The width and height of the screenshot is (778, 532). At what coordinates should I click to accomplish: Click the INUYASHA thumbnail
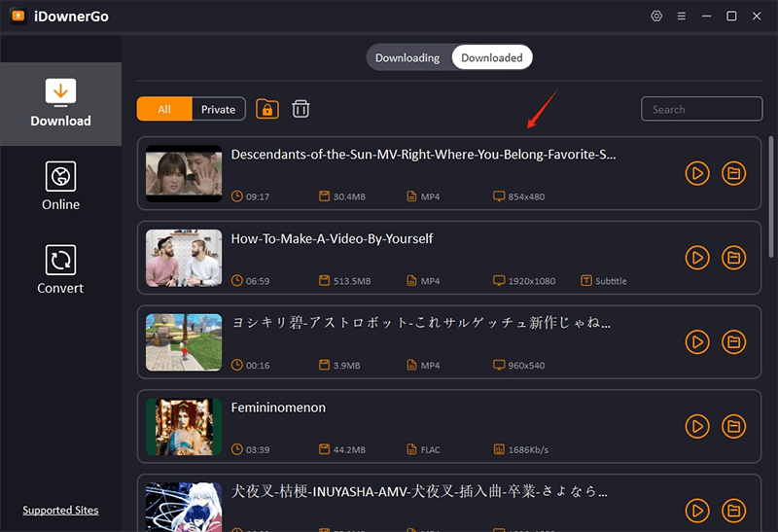[184, 507]
